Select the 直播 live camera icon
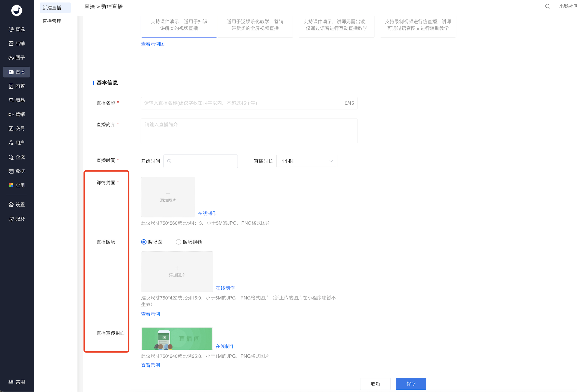Image resolution: width=577 pixels, height=392 pixels. coord(11,72)
